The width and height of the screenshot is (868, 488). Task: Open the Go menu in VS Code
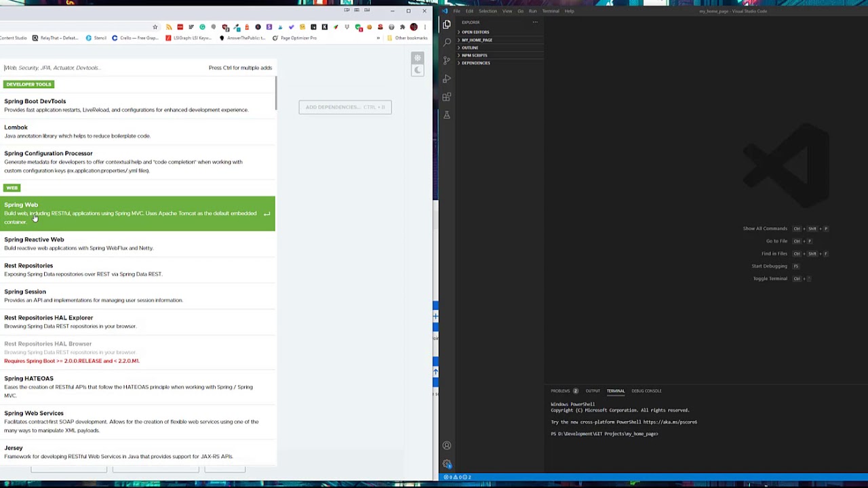coord(521,11)
